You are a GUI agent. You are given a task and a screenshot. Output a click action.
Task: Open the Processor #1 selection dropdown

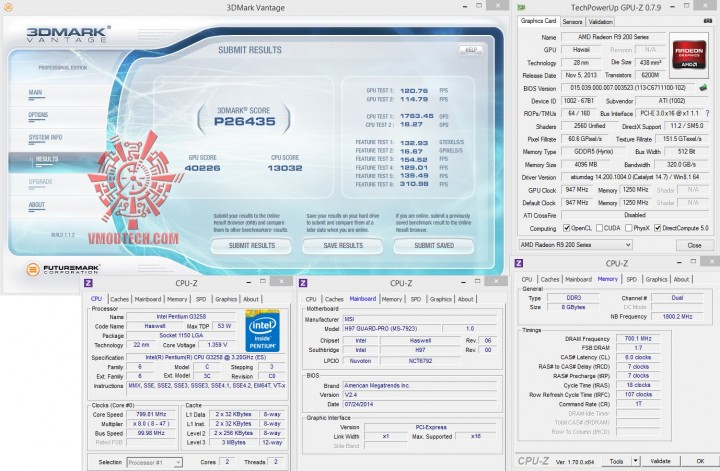click(154, 462)
